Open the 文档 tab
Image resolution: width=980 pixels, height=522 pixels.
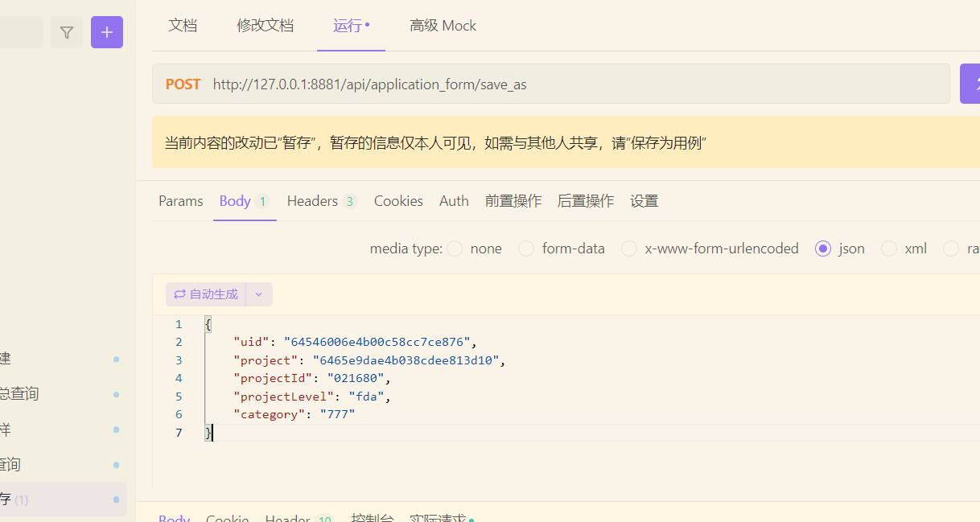[183, 26]
